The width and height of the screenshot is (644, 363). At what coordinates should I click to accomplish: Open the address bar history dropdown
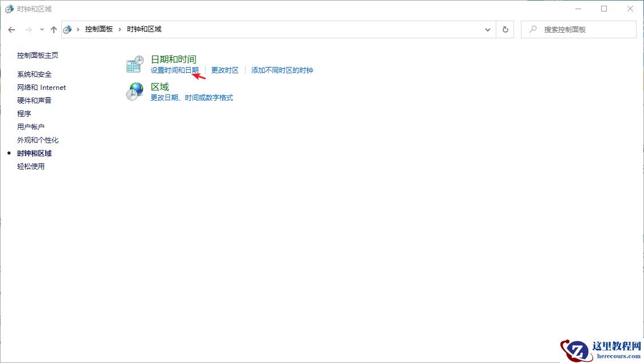click(487, 29)
